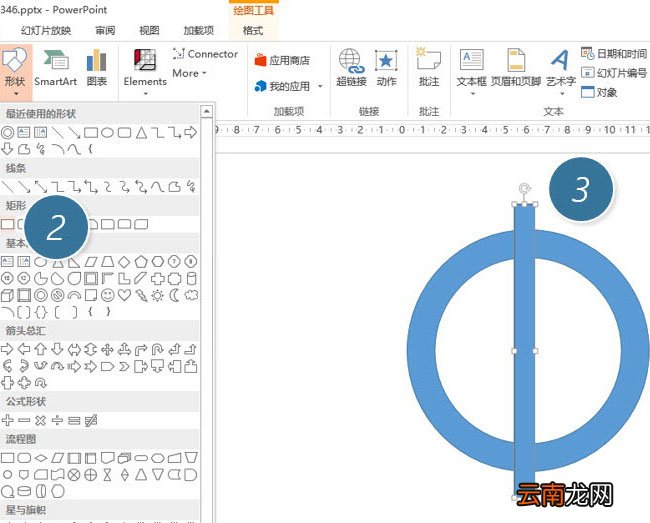Pick the Smiley Face shape
The image size is (650, 523).
[108, 295]
